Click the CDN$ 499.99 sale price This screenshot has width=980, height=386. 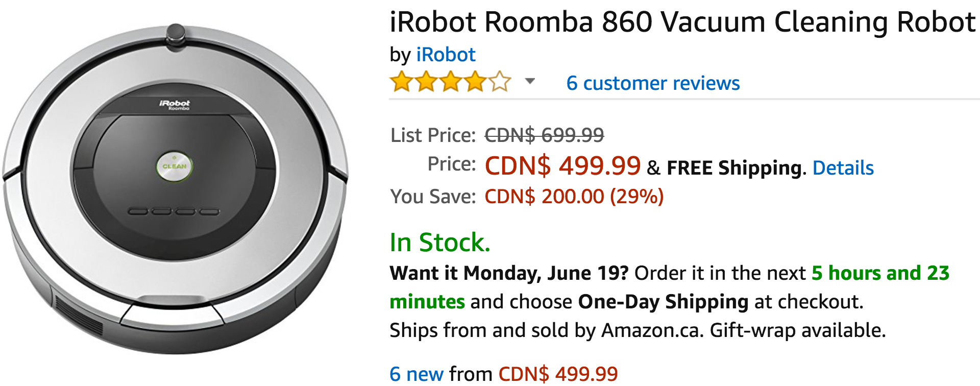click(x=562, y=166)
